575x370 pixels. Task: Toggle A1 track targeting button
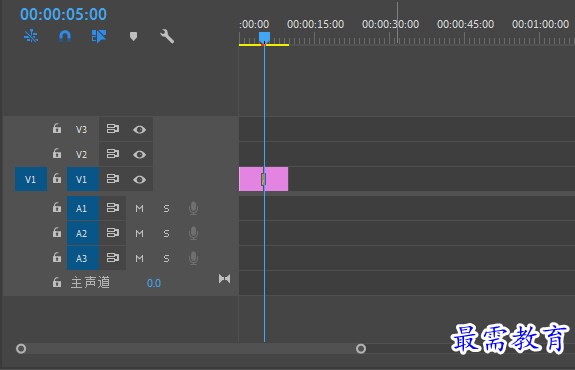[83, 208]
